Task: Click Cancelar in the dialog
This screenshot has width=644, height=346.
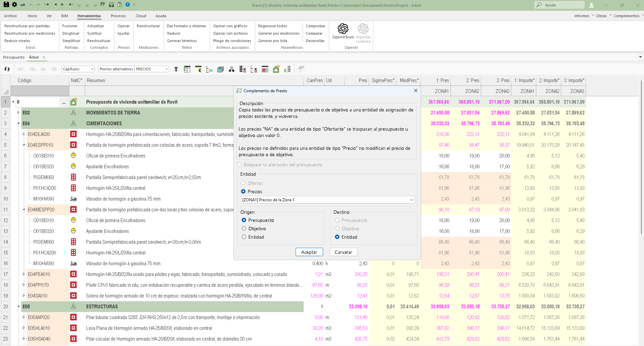Action: coord(343,252)
